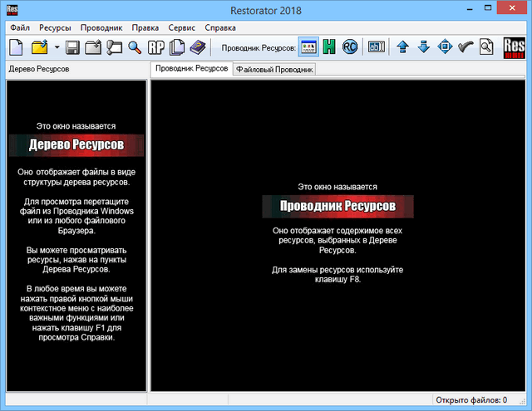This screenshot has width=532, height=411.
Task: Click the Open folder icon
Action: (39, 46)
